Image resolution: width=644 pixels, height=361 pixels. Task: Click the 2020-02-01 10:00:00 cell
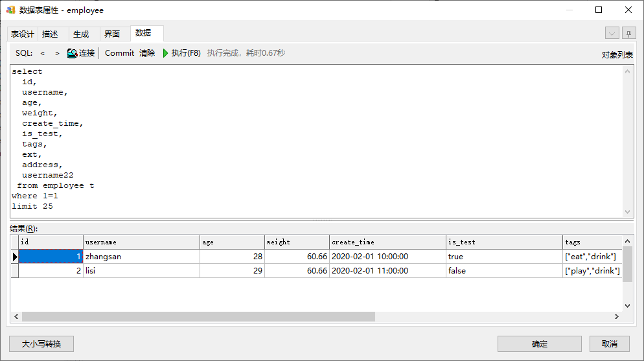click(387, 257)
